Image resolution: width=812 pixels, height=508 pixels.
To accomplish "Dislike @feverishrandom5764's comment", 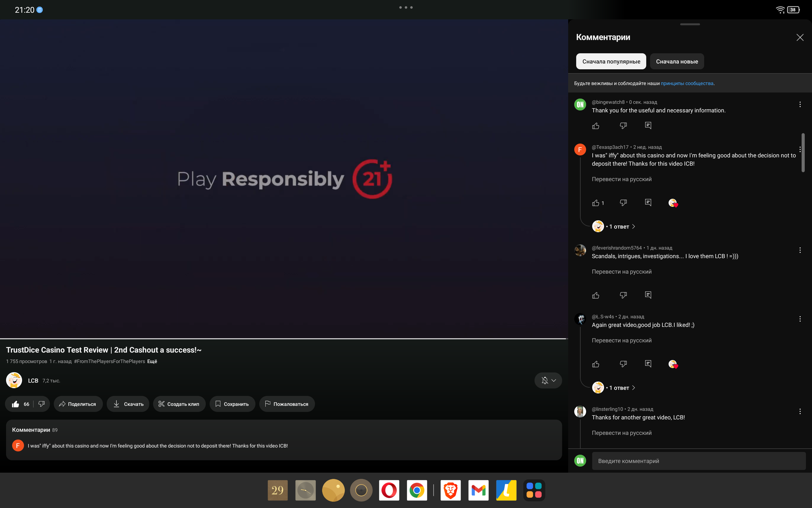I will (623, 295).
